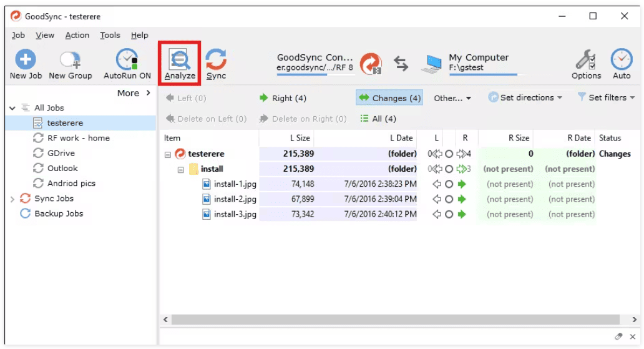
Task: Show the Changes (4) filter
Action: (x=389, y=98)
